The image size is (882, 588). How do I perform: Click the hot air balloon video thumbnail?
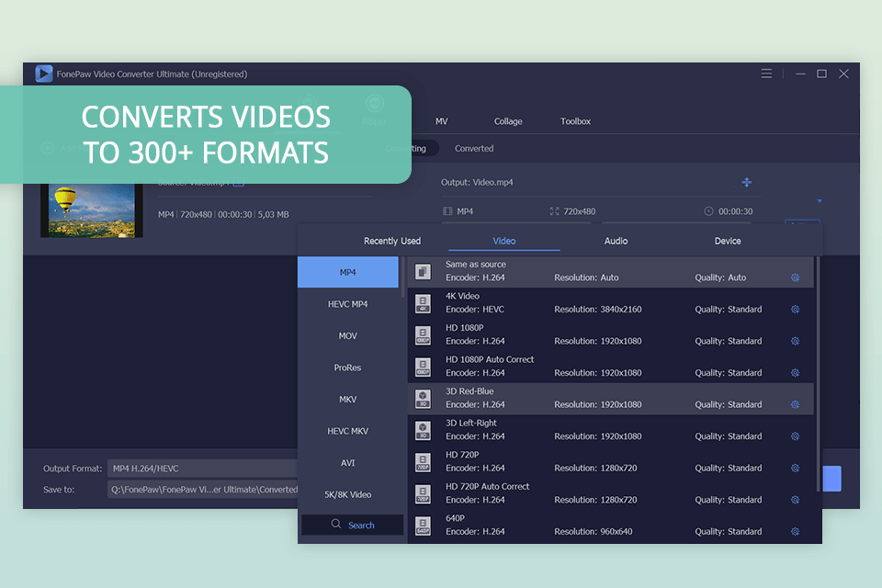point(92,210)
